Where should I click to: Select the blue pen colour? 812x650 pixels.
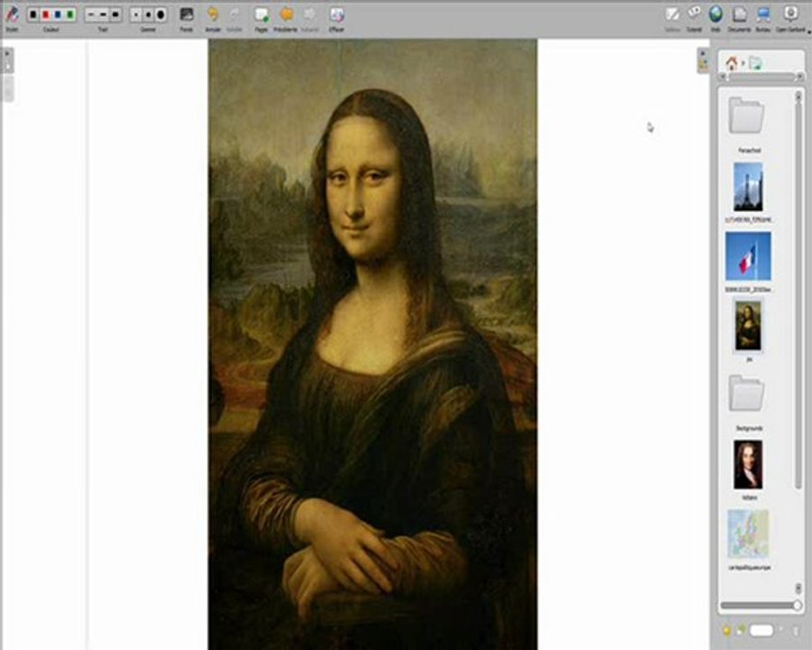tap(58, 14)
